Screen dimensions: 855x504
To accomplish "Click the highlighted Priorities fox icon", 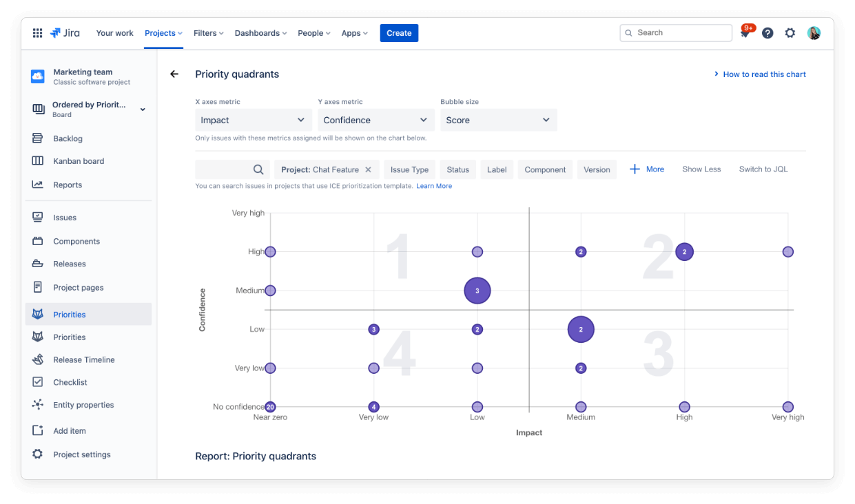I will (x=38, y=314).
